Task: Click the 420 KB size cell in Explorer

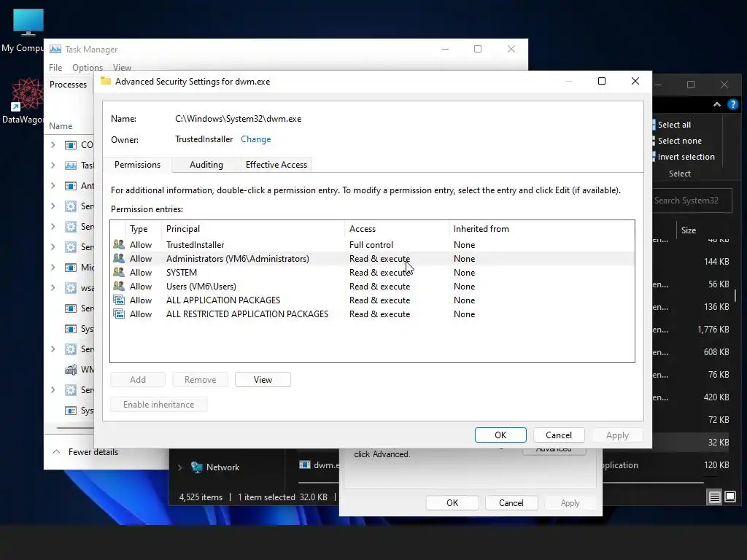Action: coord(716,397)
